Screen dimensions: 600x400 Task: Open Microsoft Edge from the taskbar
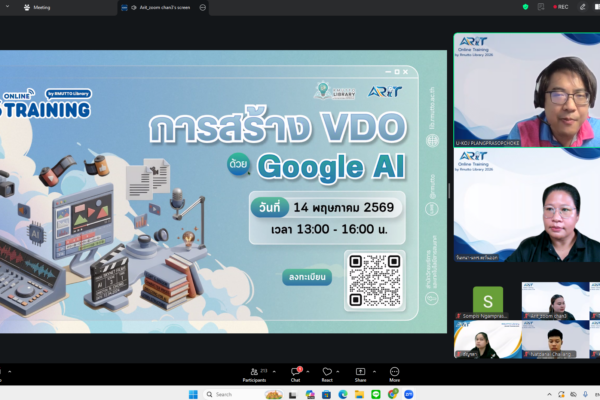click(x=343, y=394)
